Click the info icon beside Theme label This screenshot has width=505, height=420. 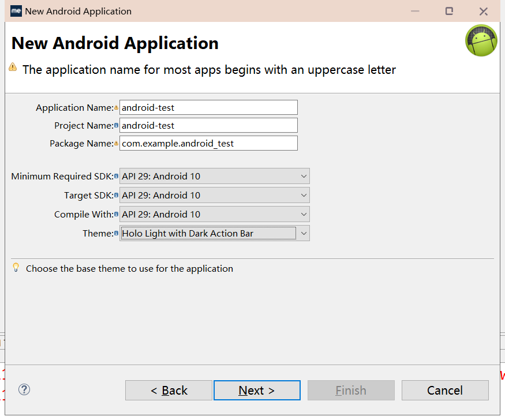(116, 233)
